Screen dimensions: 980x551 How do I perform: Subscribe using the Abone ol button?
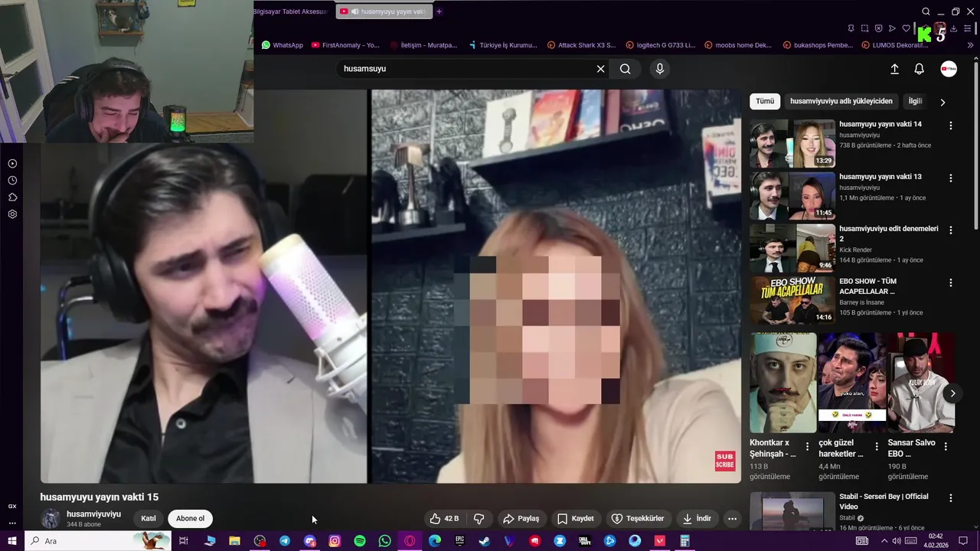click(x=190, y=518)
